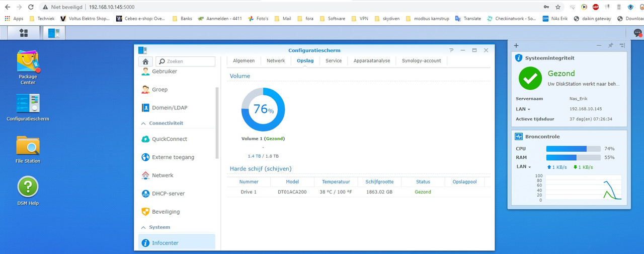644x254 pixels.
Task: Open the daikin gateway bookmark
Action: 592,19
